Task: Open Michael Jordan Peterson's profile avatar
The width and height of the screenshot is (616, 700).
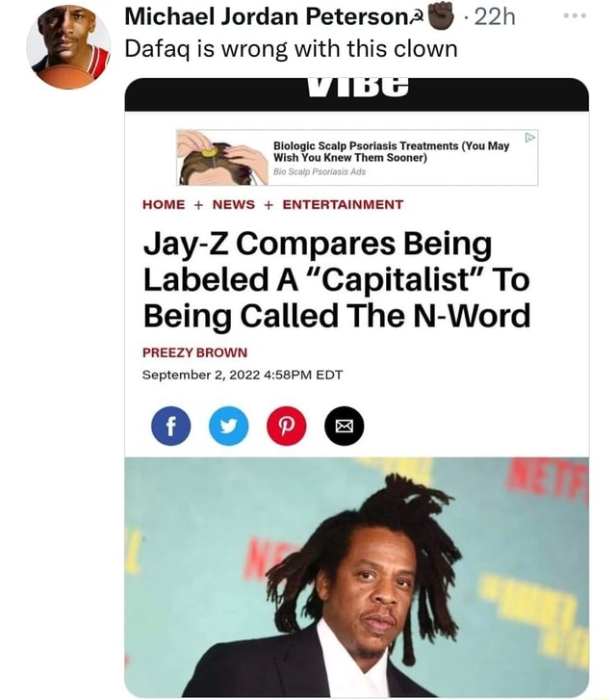Action: coord(68,47)
